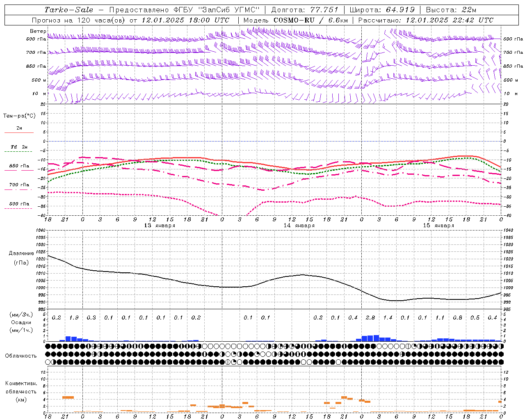The height and width of the screenshot is (420, 525).
Task: Click the 1.4 precipitation value
Action: click(x=388, y=318)
